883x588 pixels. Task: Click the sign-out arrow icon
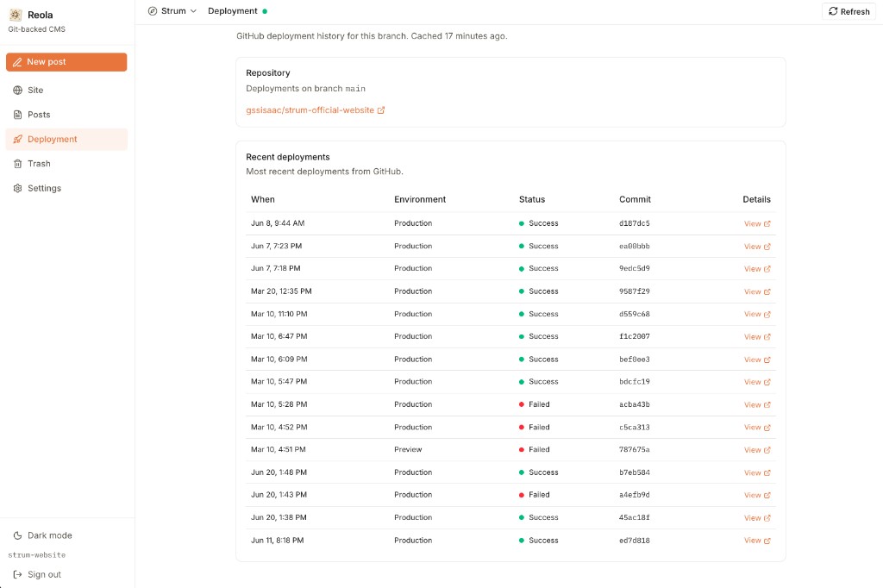coord(17,574)
